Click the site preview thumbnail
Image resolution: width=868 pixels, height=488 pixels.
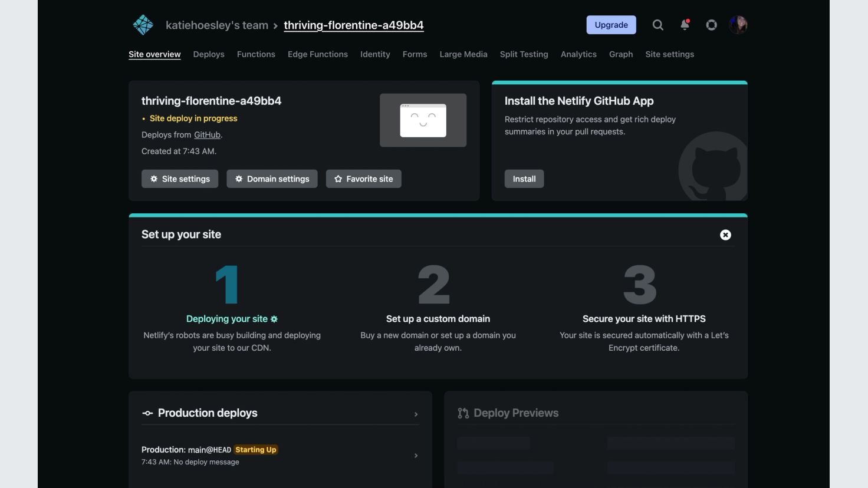click(423, 120)
